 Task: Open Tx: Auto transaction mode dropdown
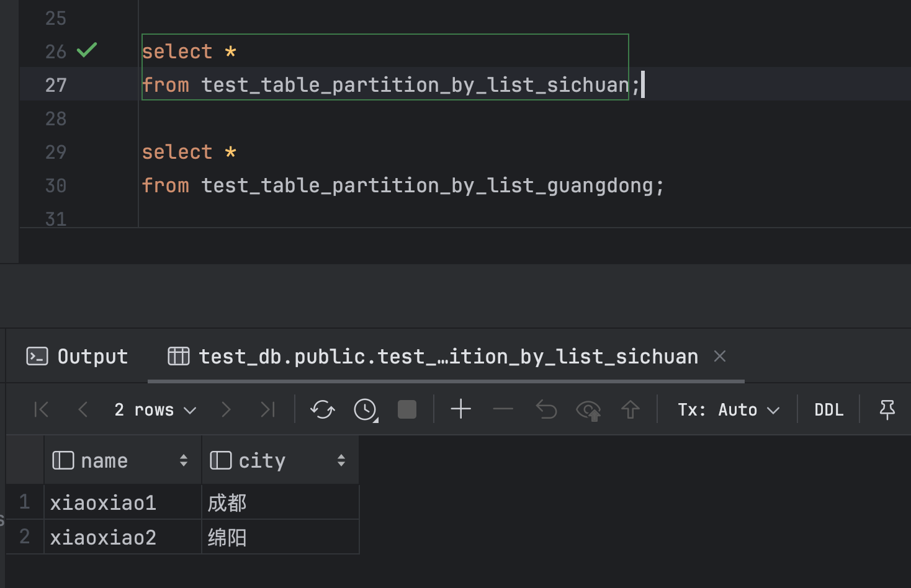[x=729, y=409]
